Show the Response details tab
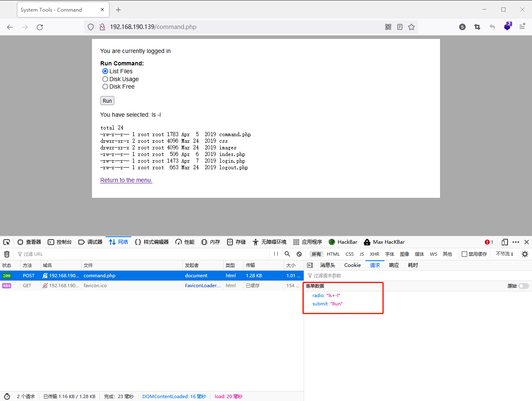This screenshot has height=401, width=532. pos(394,265)
